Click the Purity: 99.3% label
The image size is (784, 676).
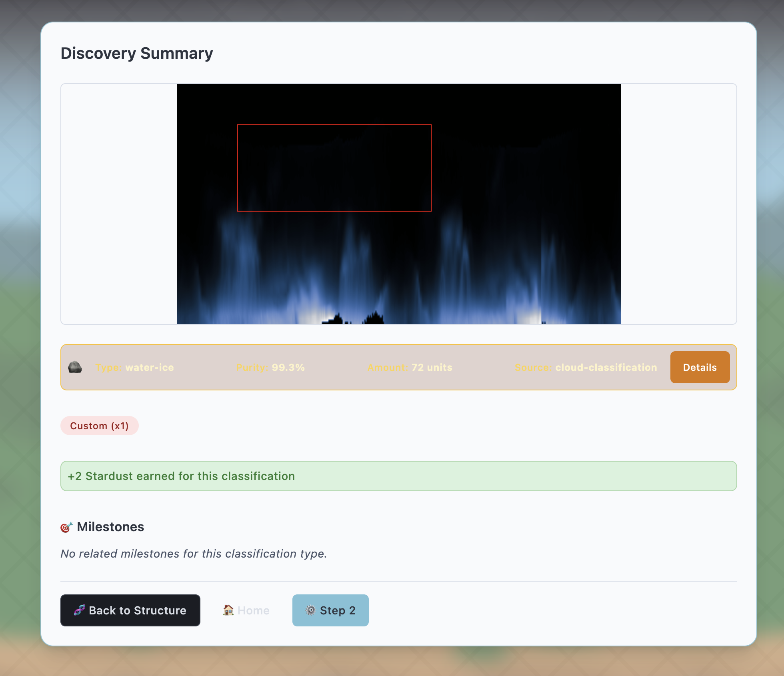[270, 367]
